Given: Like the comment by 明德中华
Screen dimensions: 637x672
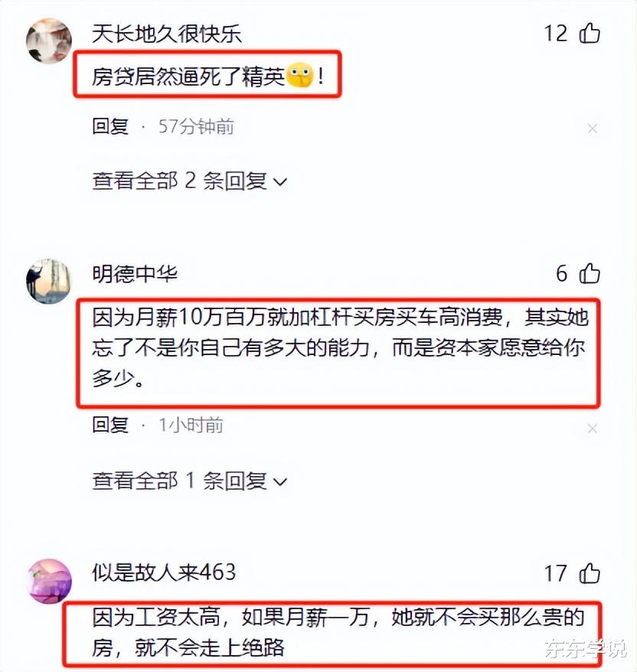Looking at the screenshot, I should point(590,273).
